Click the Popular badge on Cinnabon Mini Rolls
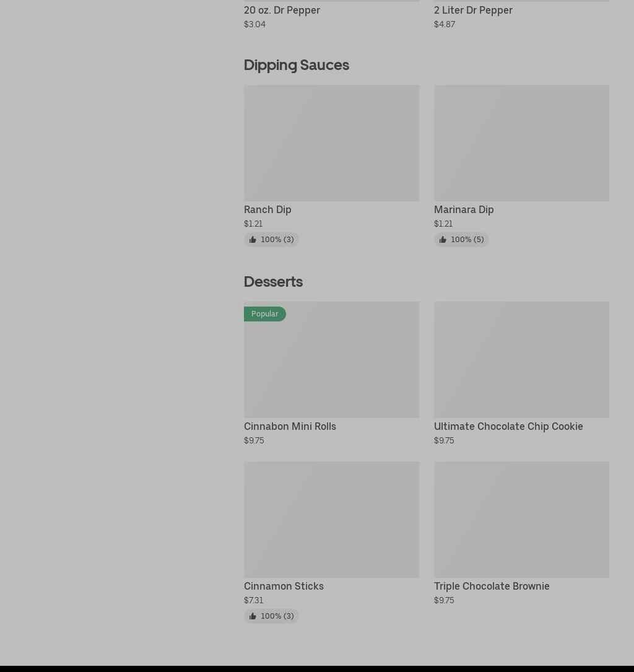634x672 pixels. click(x=264, y=314)
